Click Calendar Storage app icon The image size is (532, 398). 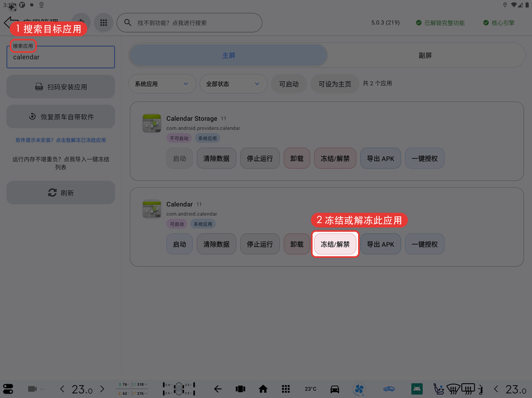point(152,123)
